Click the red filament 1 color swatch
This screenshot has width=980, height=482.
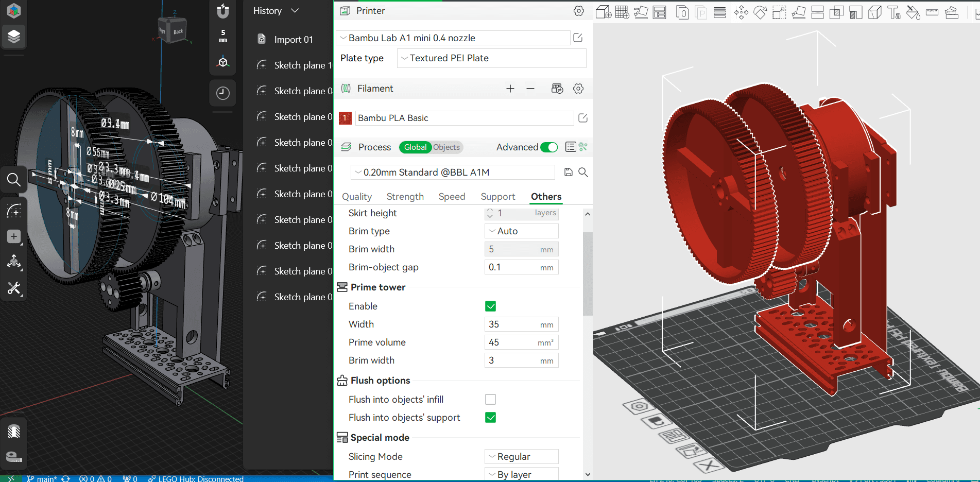pyautogui.click(x=345, y=118)
